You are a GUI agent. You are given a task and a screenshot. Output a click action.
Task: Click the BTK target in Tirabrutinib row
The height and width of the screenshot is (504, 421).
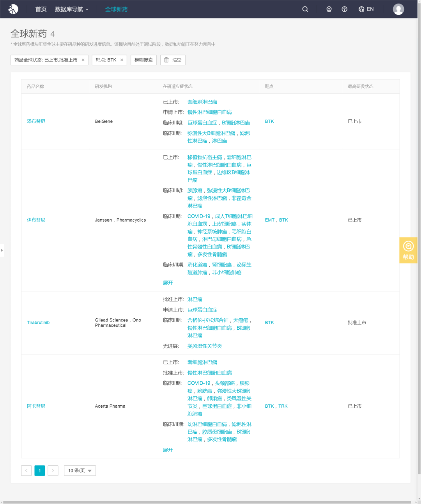(269, 323)
